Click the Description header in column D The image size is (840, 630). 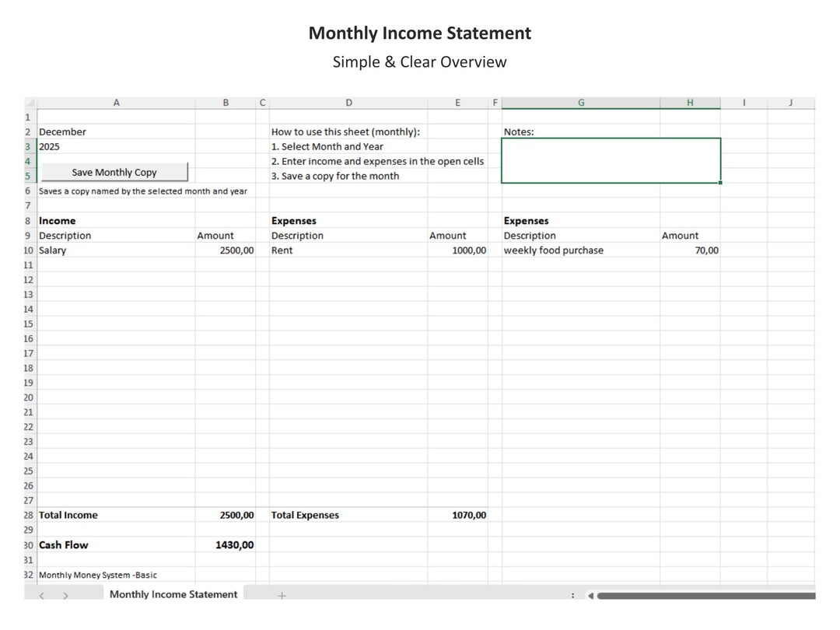coord(348,236)
